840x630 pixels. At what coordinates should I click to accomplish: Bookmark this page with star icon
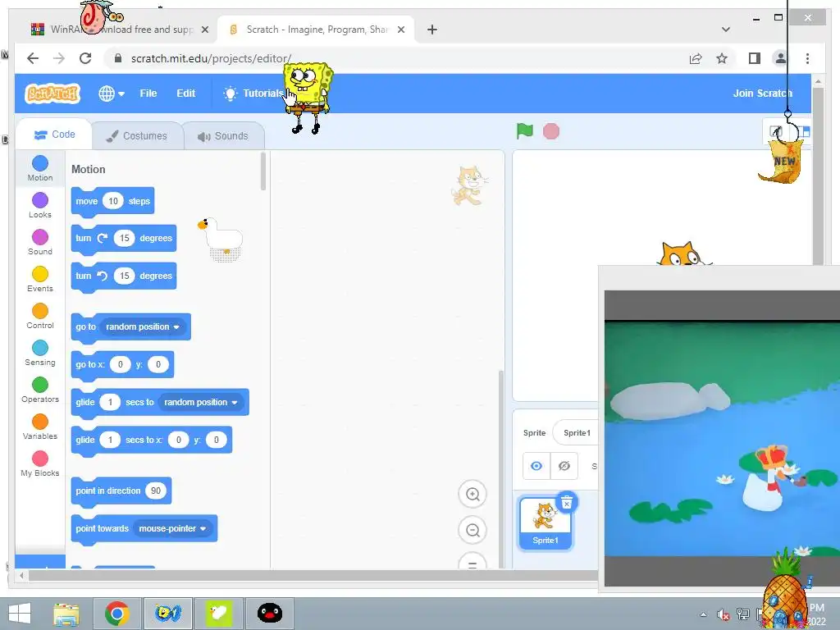click(x=722, y=58)
